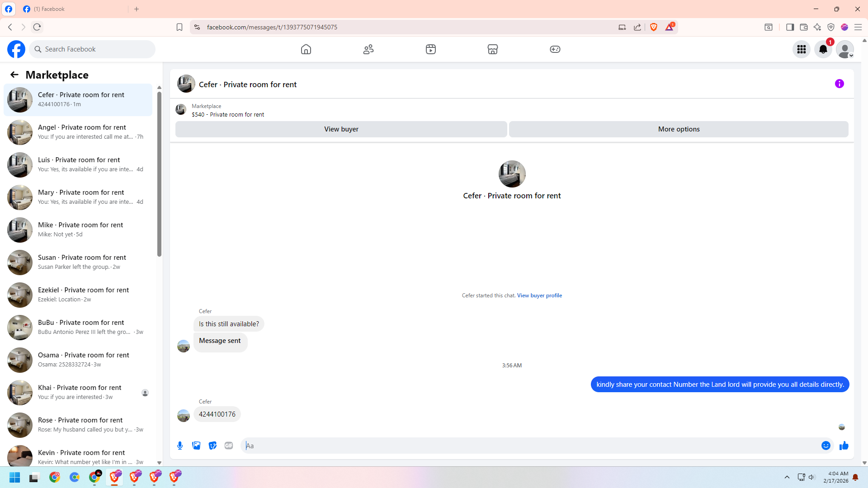Click the View buyer button
Image resolution: width=868 pixels, height=488 pixels.
point(341,129)
